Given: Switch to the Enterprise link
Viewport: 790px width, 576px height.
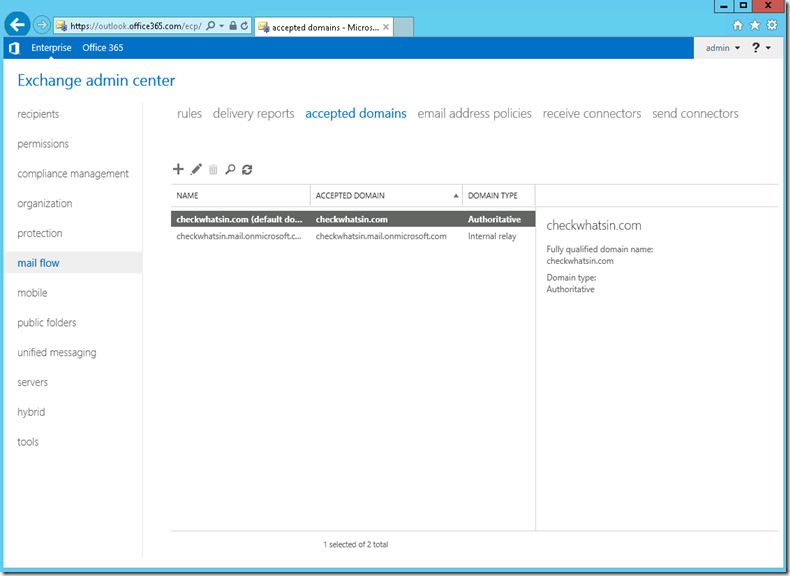Looking at the screenshot, I should tap(51, 48).
